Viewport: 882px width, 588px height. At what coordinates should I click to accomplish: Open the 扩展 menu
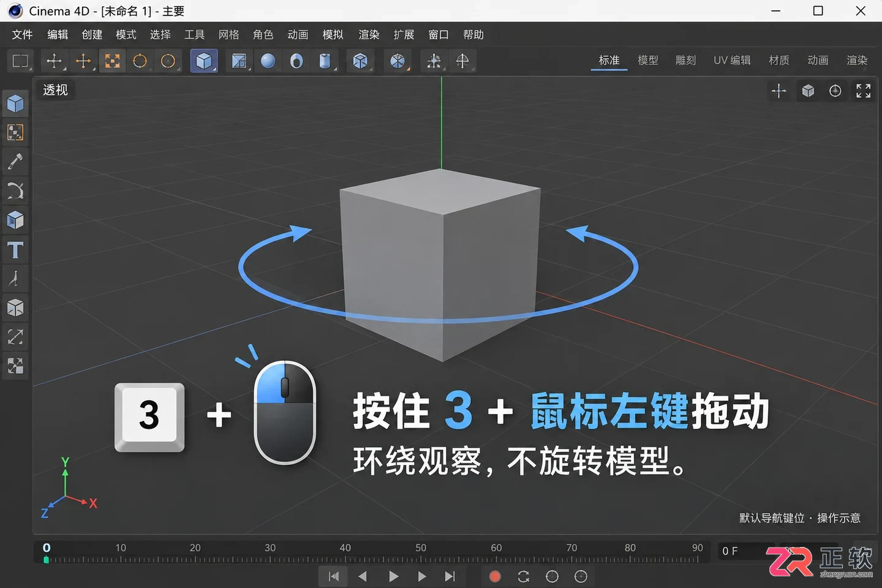(x=404, y=35)
